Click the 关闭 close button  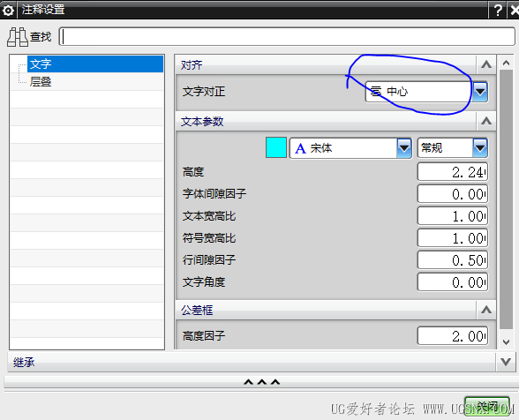(x=487, y=406)
